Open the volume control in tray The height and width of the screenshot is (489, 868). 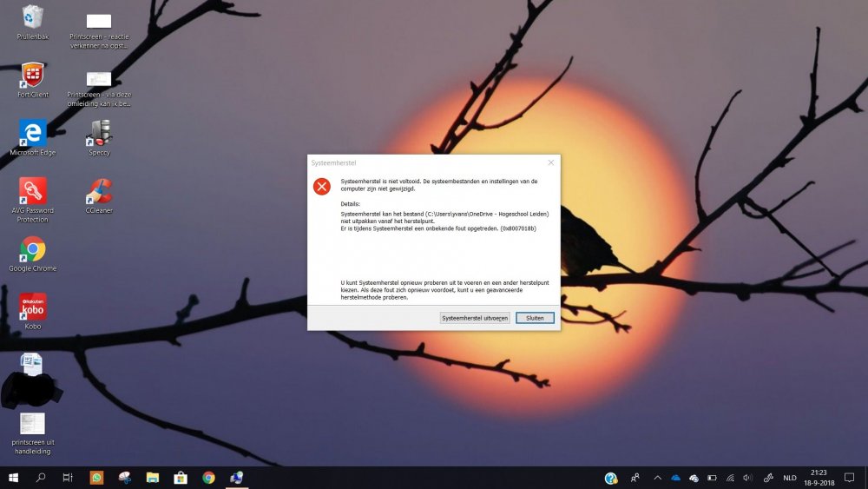click(748, 478)
